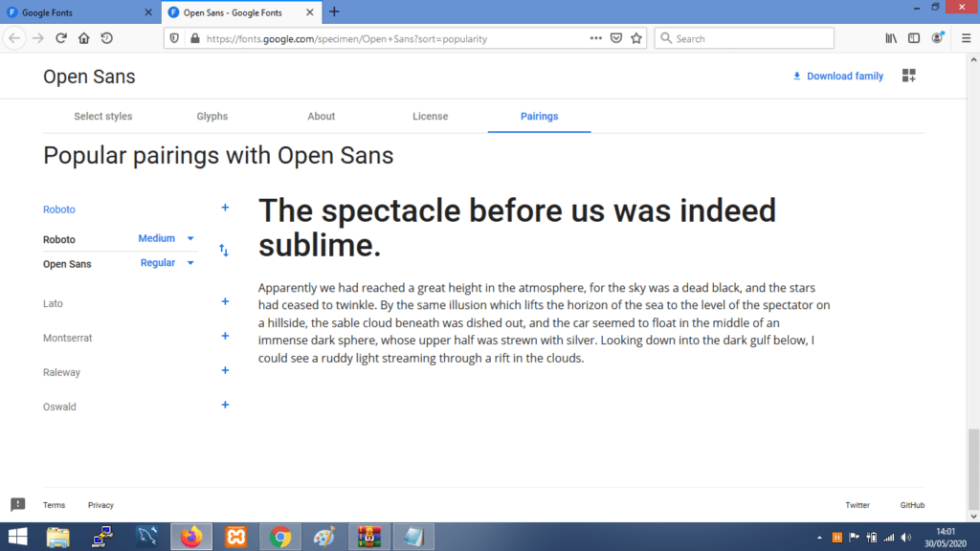
Task: Go to the browser Home page
Action: pyautogui.click(x=84, y=38)
